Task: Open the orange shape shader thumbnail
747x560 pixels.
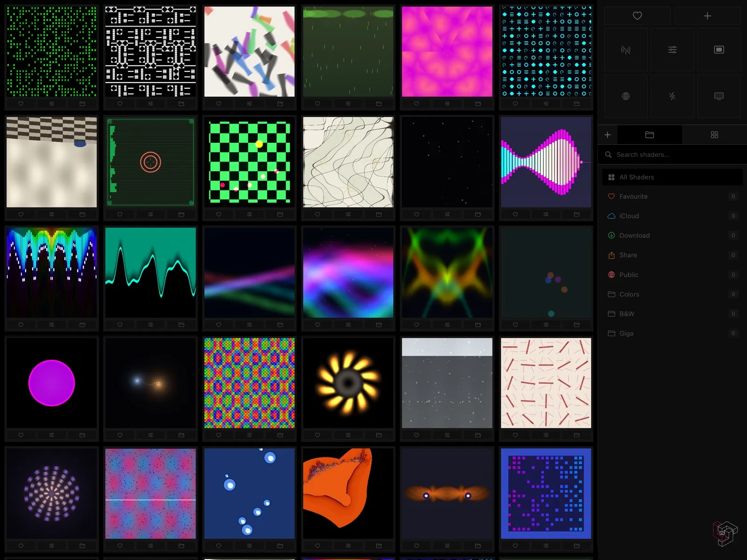Action: tap(348, 494)
